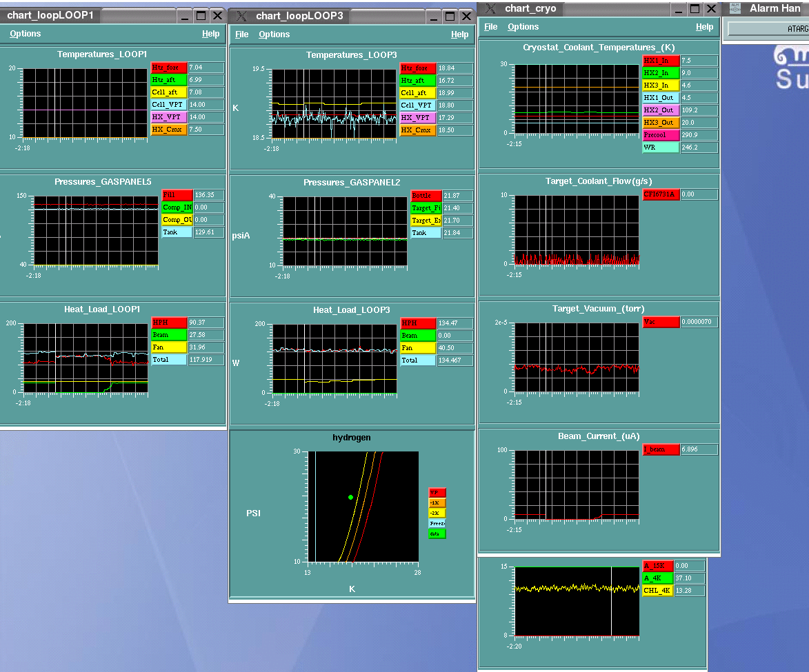809x672 pixels.
Task: Click HX2_Out value 109.2
Action: pyautogui.click(x=699, y=110)
